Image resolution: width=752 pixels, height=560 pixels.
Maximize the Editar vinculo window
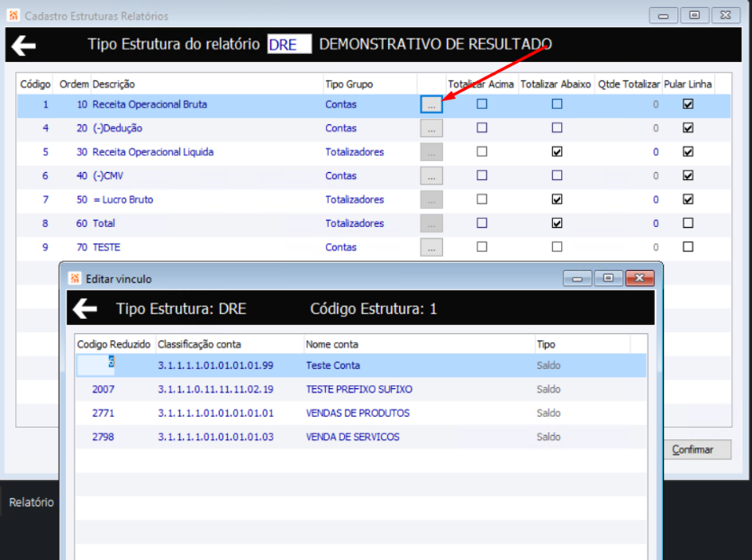(608, 278)
